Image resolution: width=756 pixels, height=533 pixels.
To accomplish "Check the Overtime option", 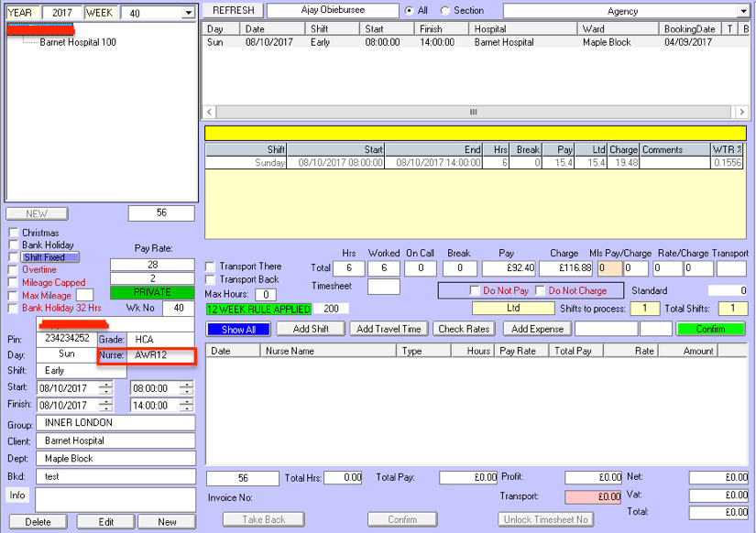I will pyautogui.click(x=13, y=270).
